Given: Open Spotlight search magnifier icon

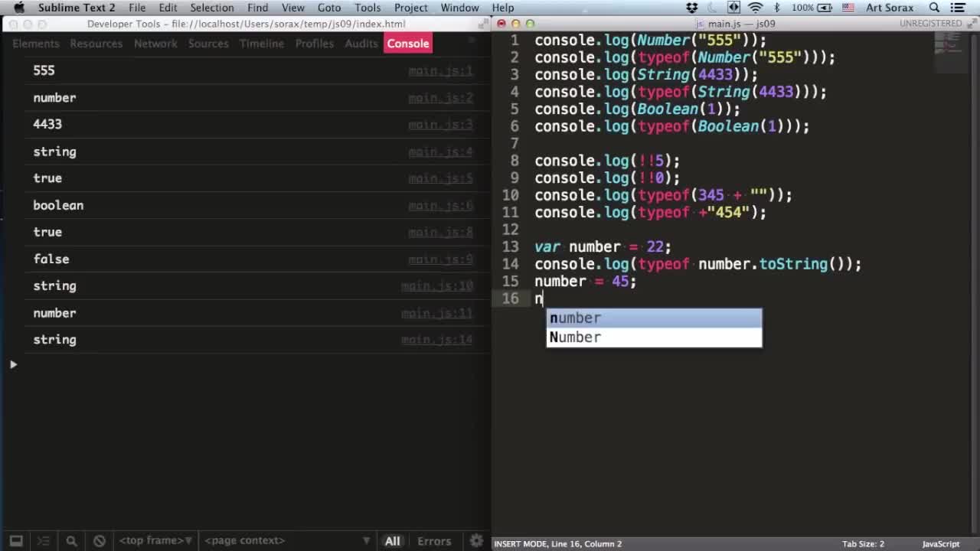Looking at the screenshot, I should (934, 8).
